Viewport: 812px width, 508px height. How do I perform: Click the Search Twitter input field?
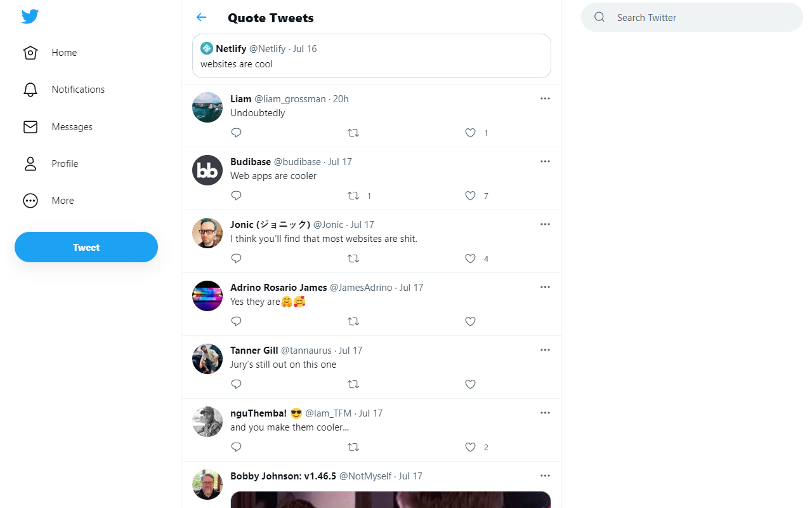(x=691, y=17)
